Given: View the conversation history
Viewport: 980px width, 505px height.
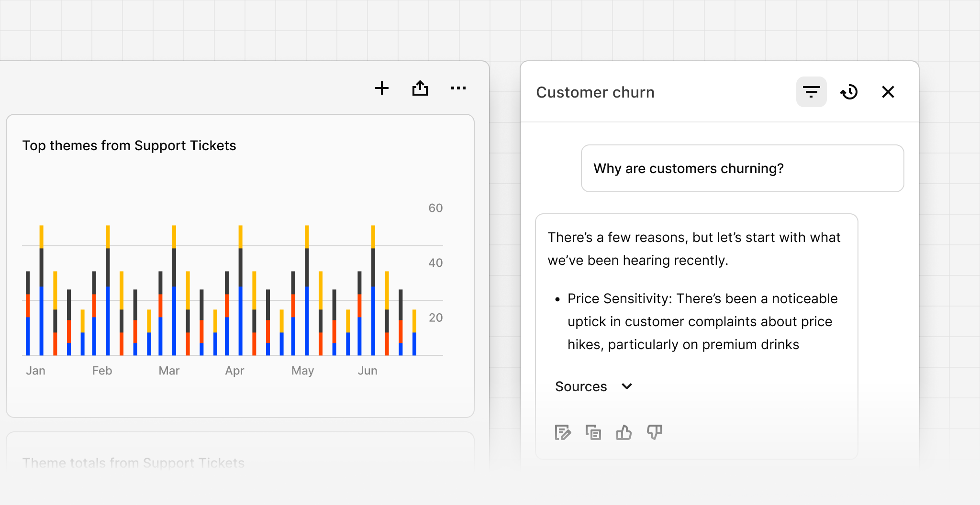Looking at the screenshot, I should coord(850,91).
